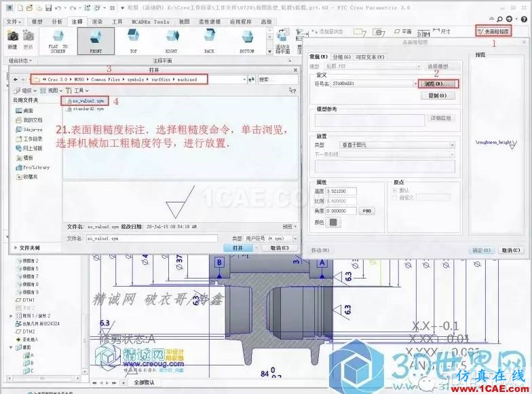532x394 pixels.
Task: Click the +90 angle button
Action: pyautogui.click(x=366, y=211)
